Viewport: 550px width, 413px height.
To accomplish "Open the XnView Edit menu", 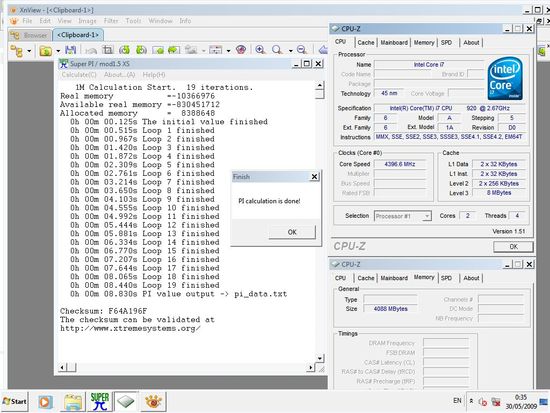I will 45,21.
